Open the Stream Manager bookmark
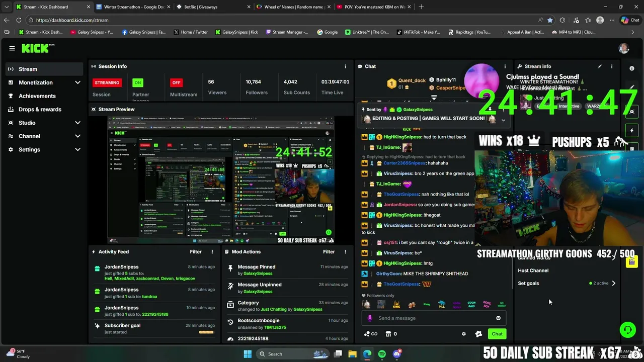The image size is (644, 362). click(287, 32)
